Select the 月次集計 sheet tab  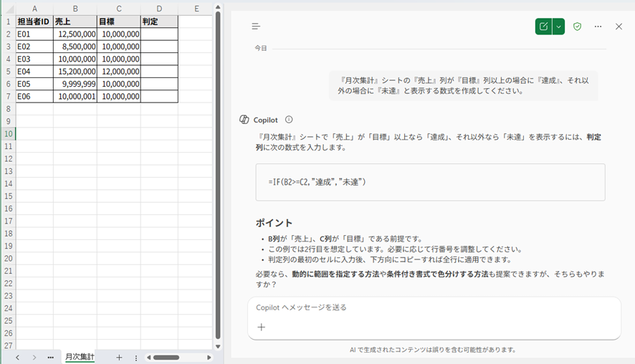coord(80,357)
